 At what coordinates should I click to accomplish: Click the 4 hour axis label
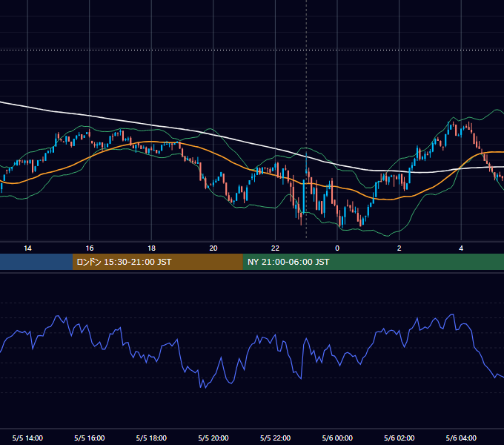point(461,248)
